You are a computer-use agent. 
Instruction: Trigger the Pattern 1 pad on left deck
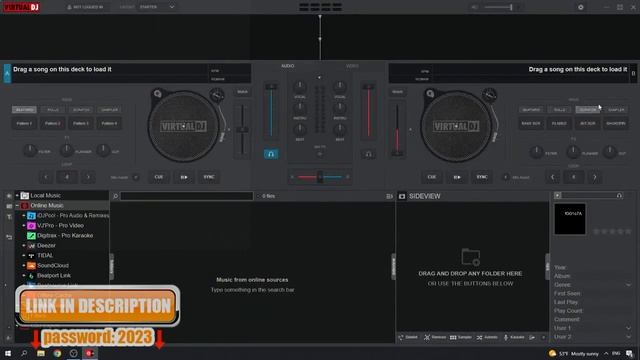point(24,123)
